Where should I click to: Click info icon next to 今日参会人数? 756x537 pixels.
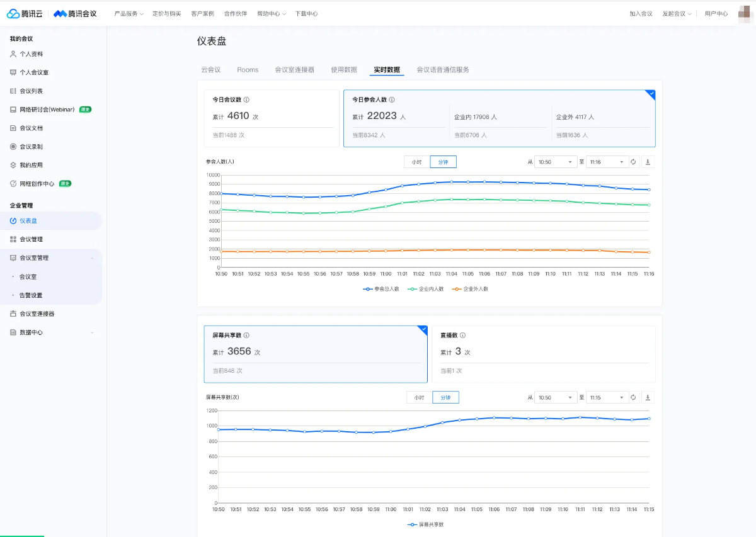(392, 99)
